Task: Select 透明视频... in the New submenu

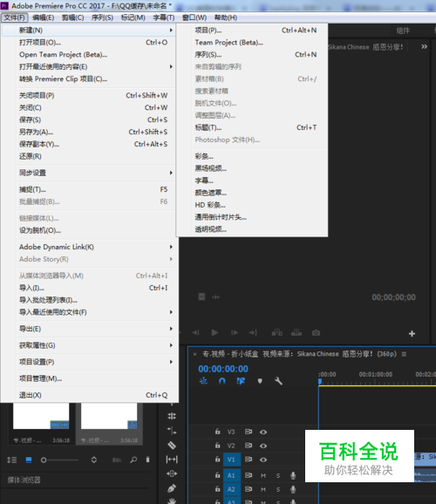Action: click(x=252, y=229)
